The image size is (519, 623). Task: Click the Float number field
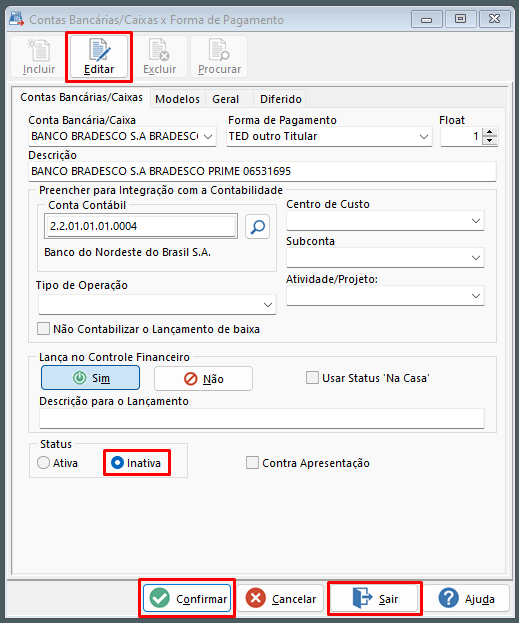coord(461,137)
